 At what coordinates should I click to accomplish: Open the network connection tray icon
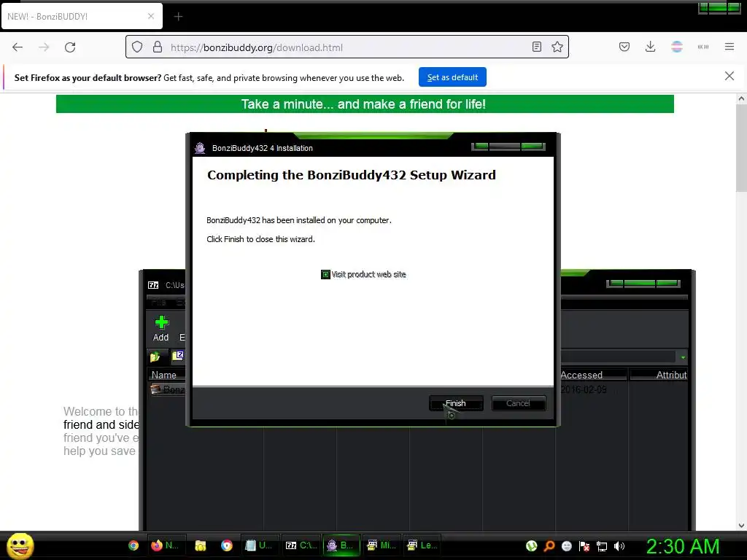(602, 546)
